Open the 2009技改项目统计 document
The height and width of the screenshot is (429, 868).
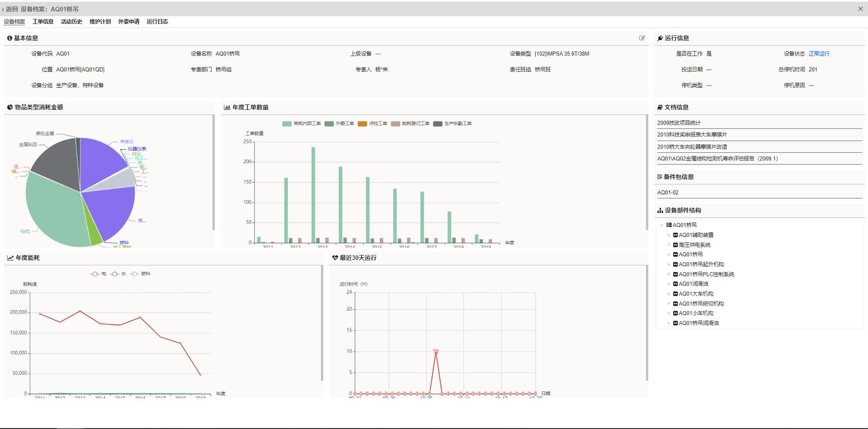pyautogui.click(x=679, y=123)
